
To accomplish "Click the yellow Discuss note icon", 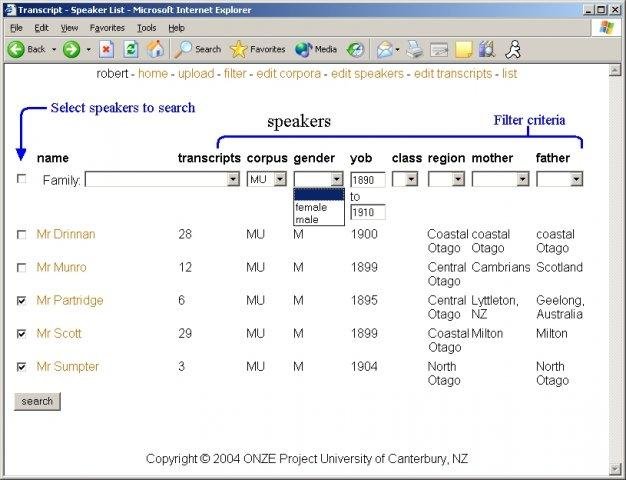I will coord(464,50).
